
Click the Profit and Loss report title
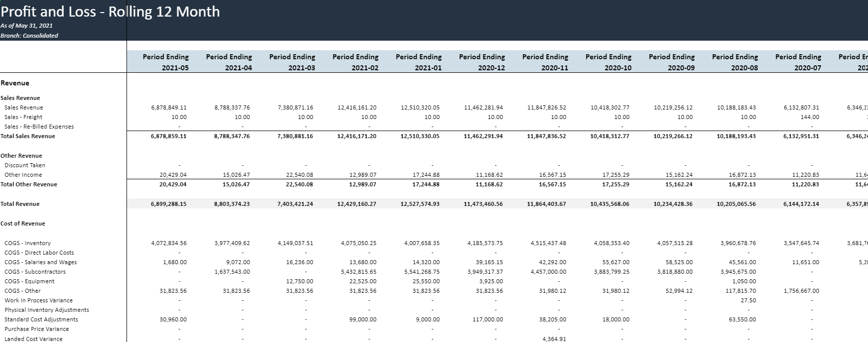110,12
